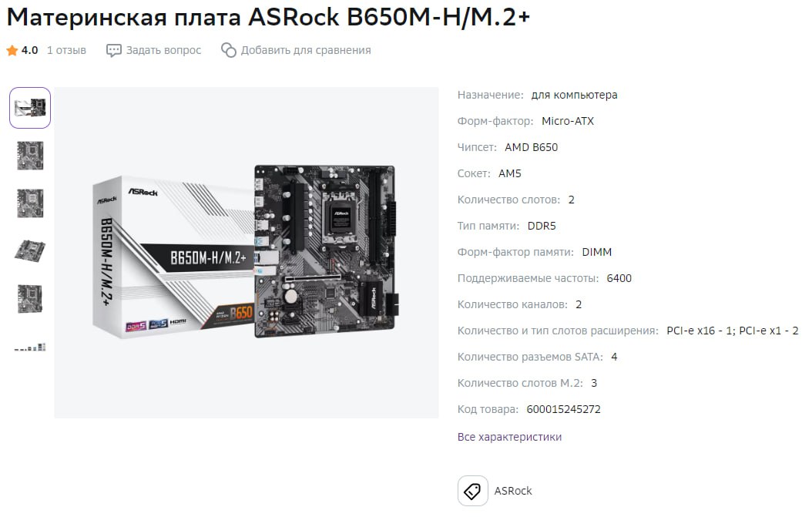The height and width of the screenshot is (517, 812).
Task: Select the third motherboard thumbnail
Action: pyautogui.click(x=30, y=203)
